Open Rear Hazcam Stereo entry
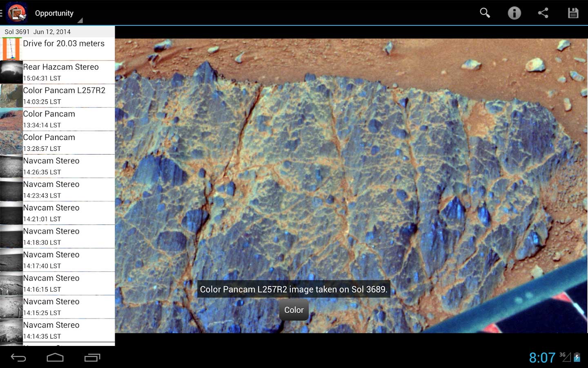 point(57,72)
